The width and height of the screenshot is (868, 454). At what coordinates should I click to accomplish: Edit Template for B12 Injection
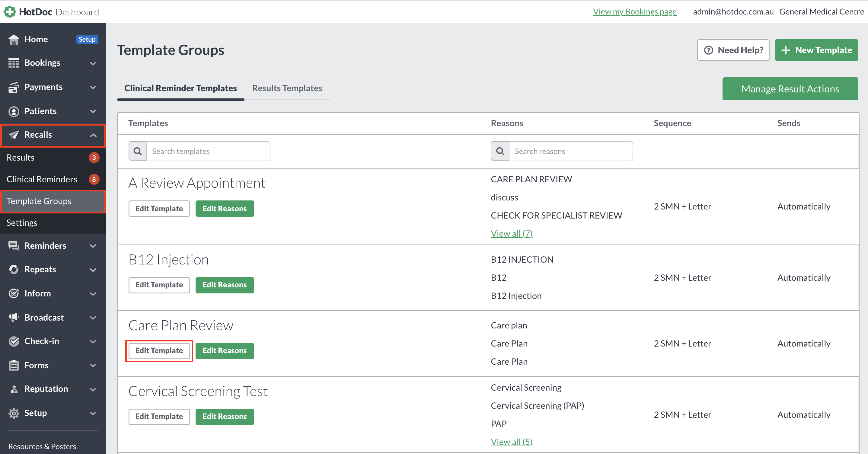(x=159, y=285)
